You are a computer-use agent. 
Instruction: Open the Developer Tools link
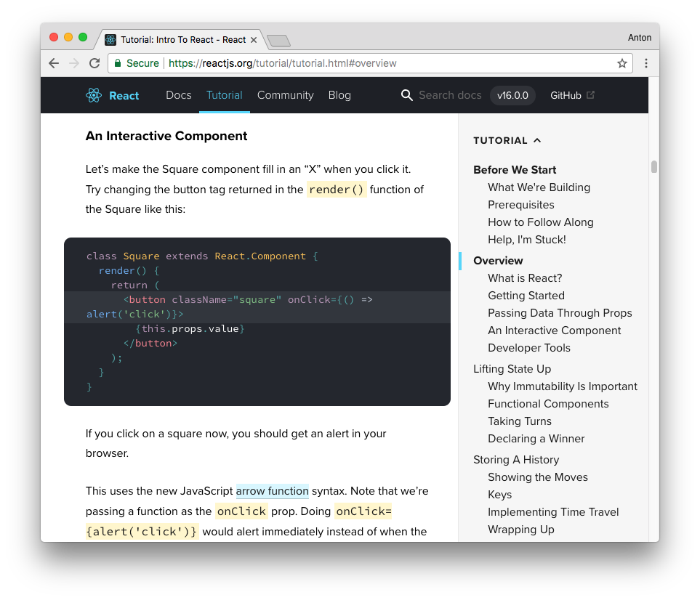point(529,347)
